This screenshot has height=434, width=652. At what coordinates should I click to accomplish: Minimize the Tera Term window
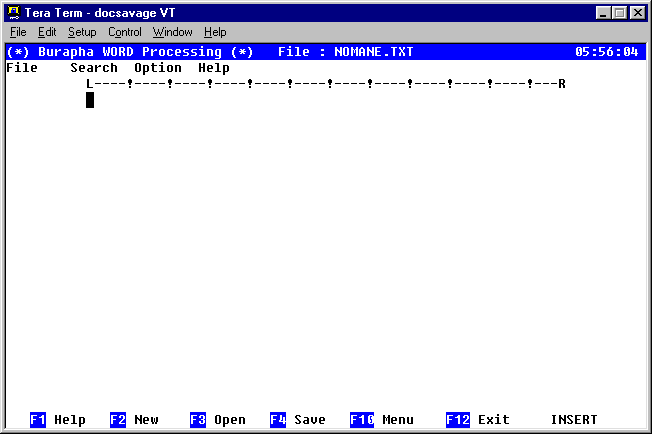click(x=603, y=13)
